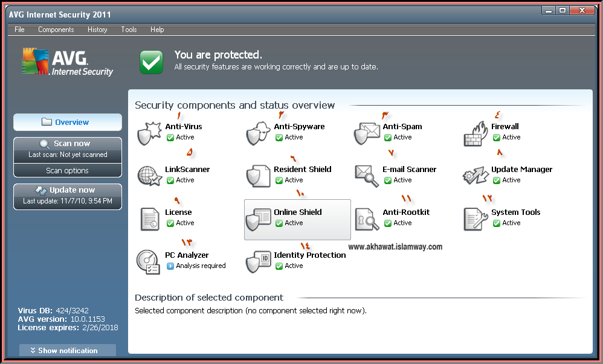This screenshot has height=364, width=603.
Task: Select the PC Analyzer label
Action: coord(187,255)
